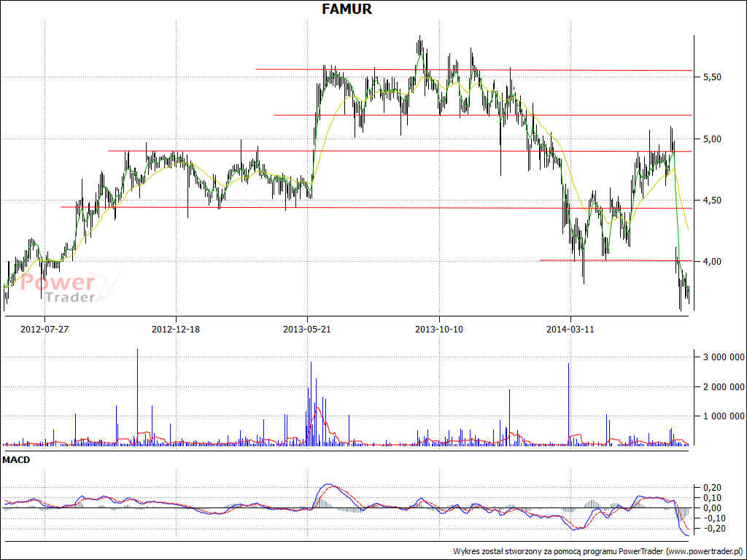Select the 2013-05-21 date label

point(307,329)
